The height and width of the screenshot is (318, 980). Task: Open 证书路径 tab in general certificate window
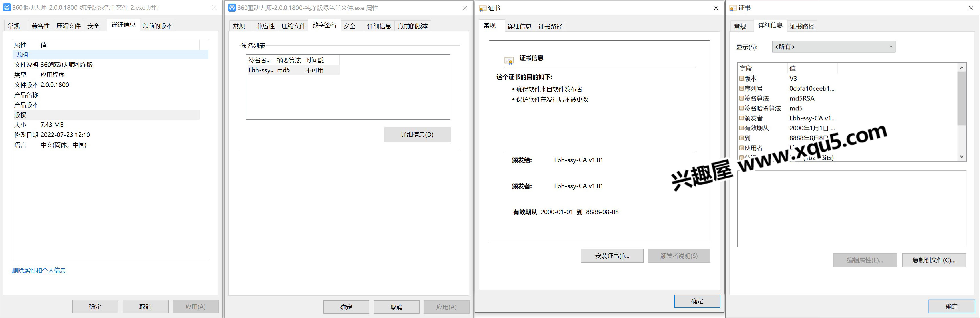click(550, 26)
